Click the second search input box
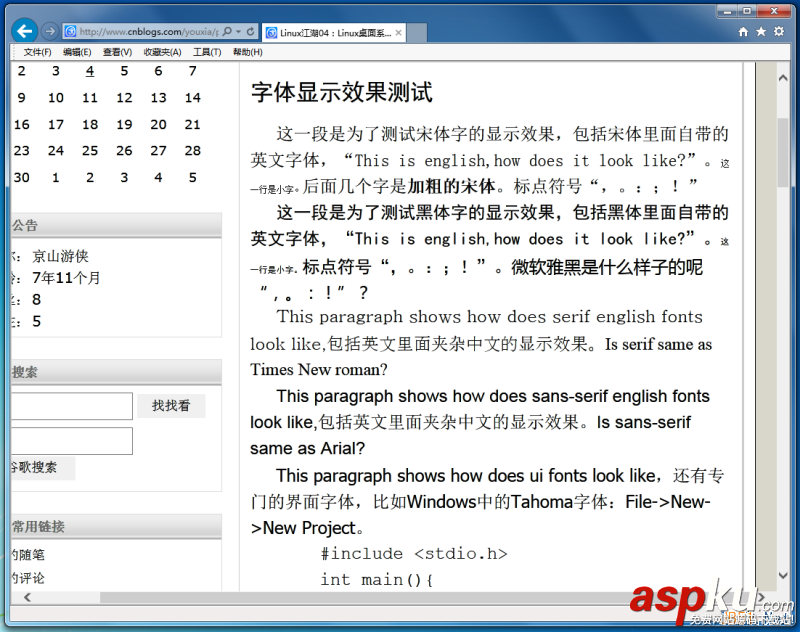 click(x=71, y=441)
